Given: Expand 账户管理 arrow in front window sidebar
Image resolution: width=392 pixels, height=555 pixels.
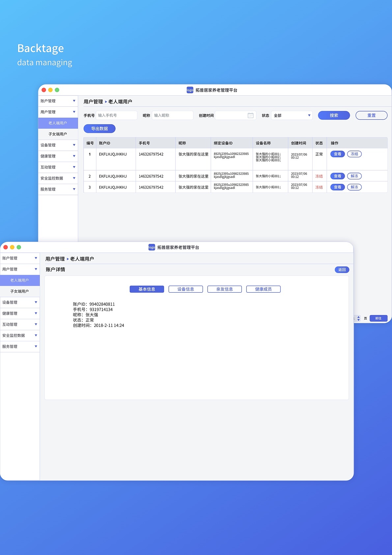Looking at the screenshot, I should [36, 258].
